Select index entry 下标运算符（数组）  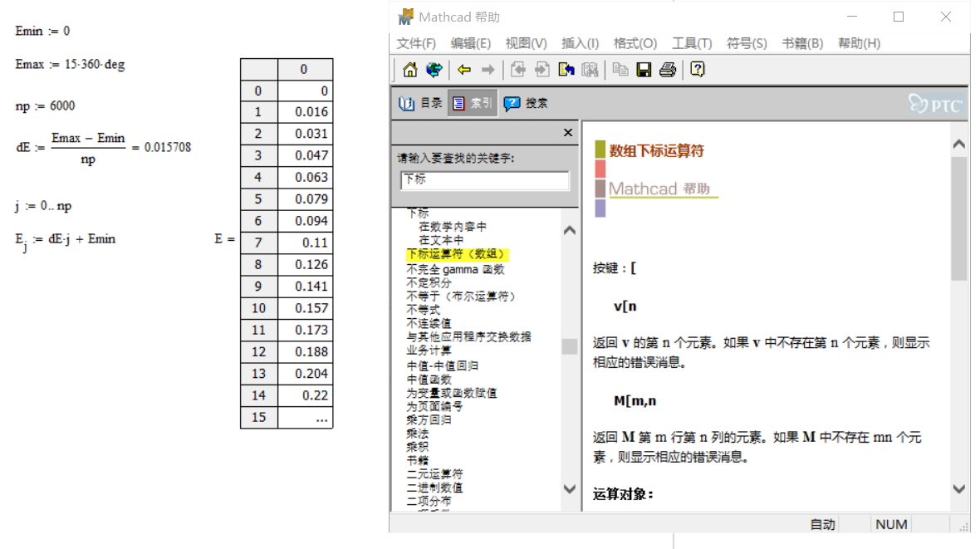click(457, 254)
